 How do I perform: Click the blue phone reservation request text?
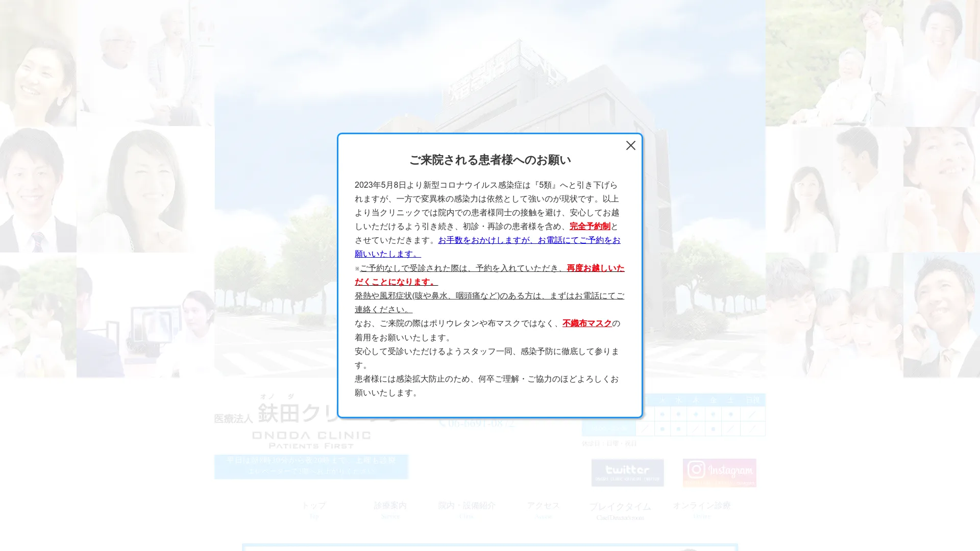pyautogui.click(x=487, y=247)
